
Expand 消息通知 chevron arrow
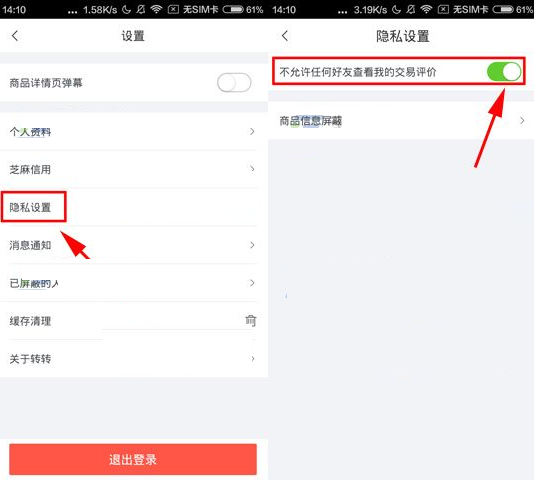pyautogui.click(x=252, y=245)
